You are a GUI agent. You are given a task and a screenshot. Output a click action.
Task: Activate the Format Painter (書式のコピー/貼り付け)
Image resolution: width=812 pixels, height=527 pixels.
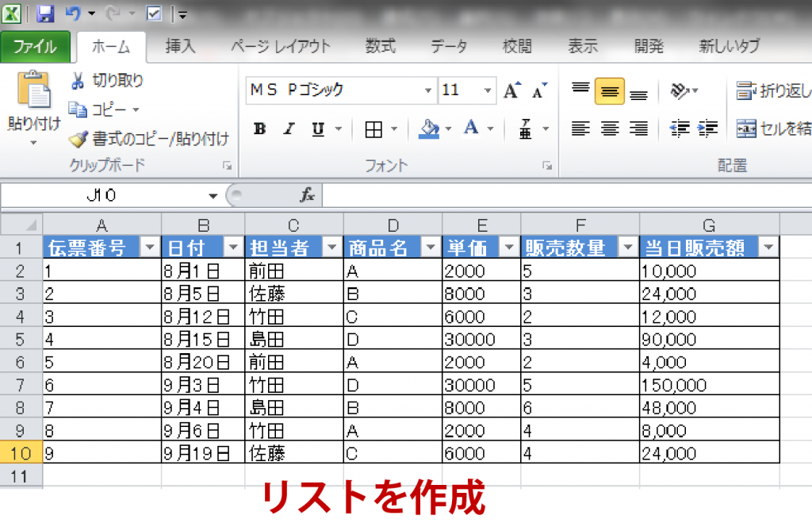pos(77,137)
